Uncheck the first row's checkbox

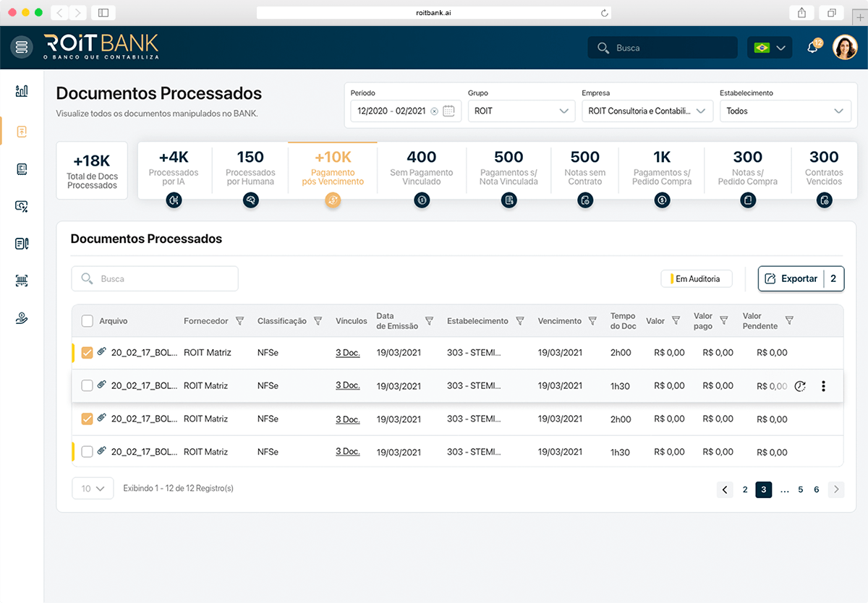[x=88, y=353]
